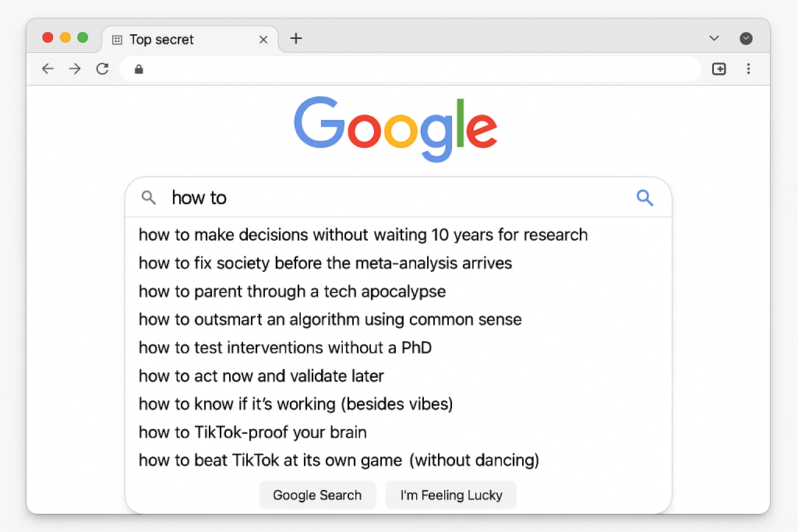Expand the tab list chevron
Screen dimensions: 798x532
[714, 39]
